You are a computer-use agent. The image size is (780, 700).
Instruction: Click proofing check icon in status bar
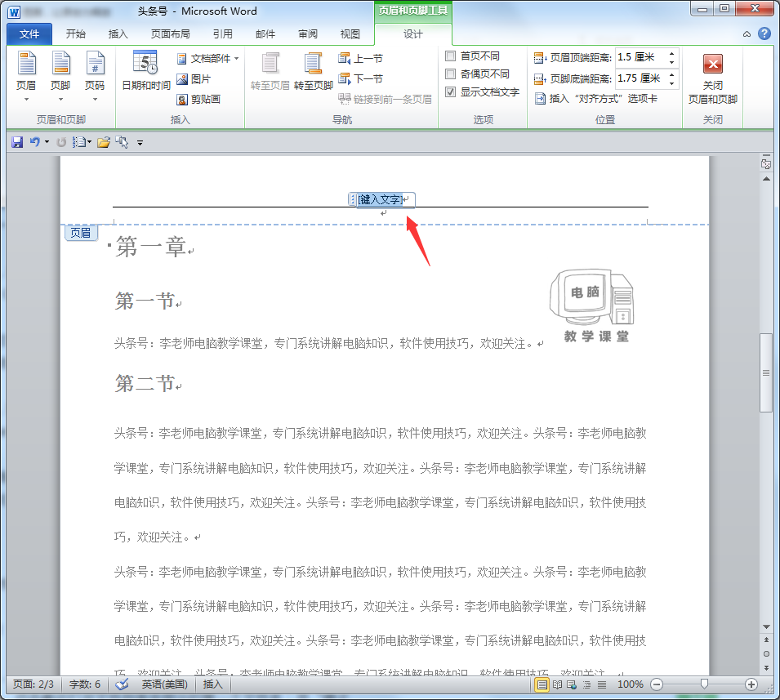click(122, 684)
